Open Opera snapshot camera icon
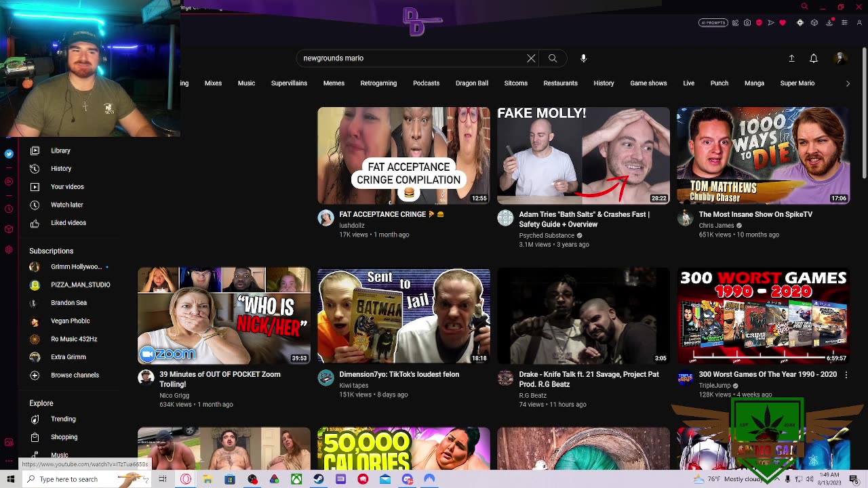 point(747,22)
